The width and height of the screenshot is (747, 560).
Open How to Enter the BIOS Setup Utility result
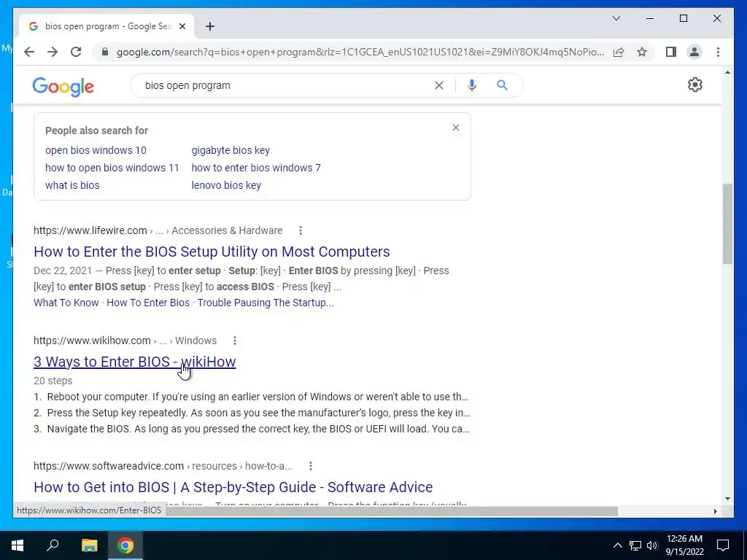(212, 252)
